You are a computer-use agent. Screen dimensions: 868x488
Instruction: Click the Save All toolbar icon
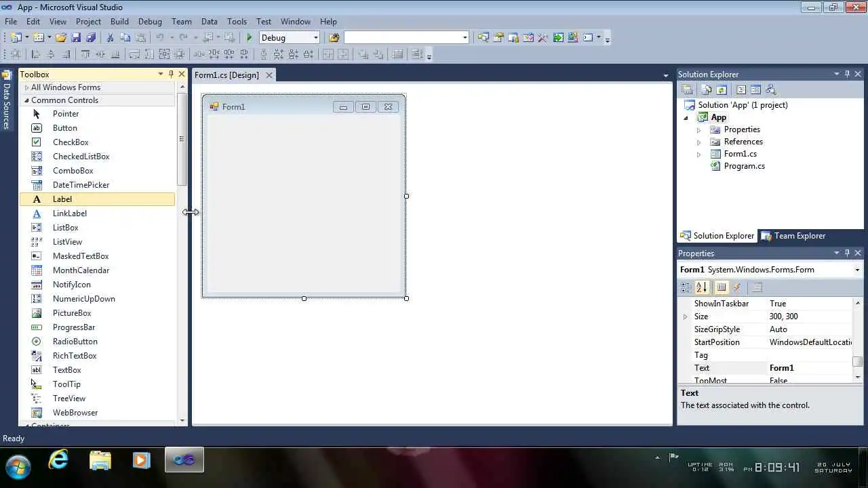click(x=90, y=37)
